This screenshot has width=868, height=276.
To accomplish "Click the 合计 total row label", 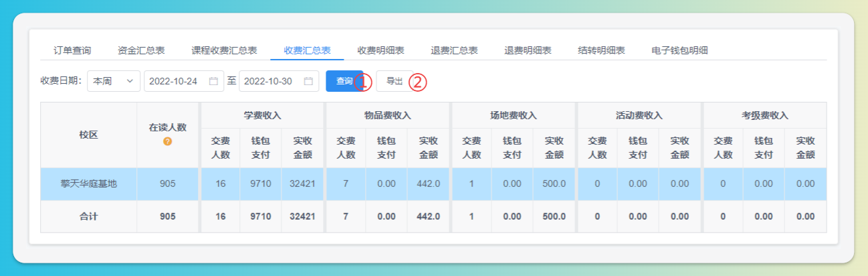I will tap(89, 216).
